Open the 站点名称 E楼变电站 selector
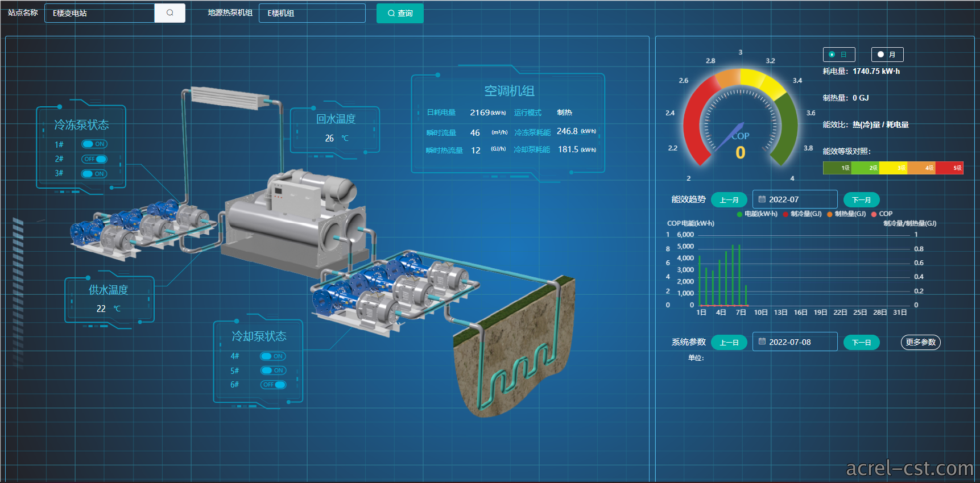This screenshot has height=483, width=980. click(x=100, y=13)
